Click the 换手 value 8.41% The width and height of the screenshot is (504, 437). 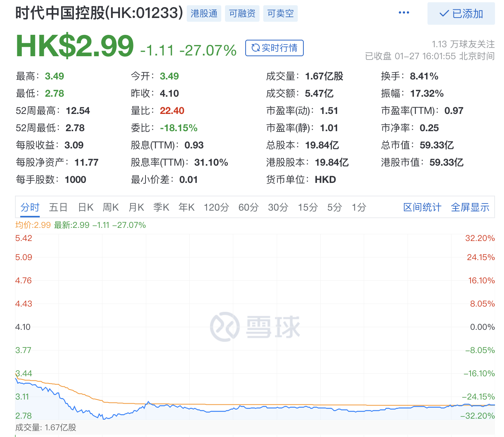(424, 76)
